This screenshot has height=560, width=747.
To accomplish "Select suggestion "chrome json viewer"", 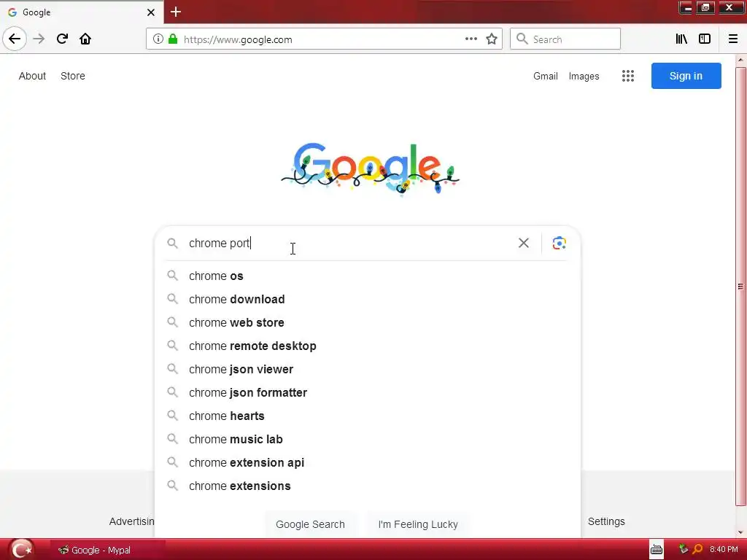I will coord(368,369).
